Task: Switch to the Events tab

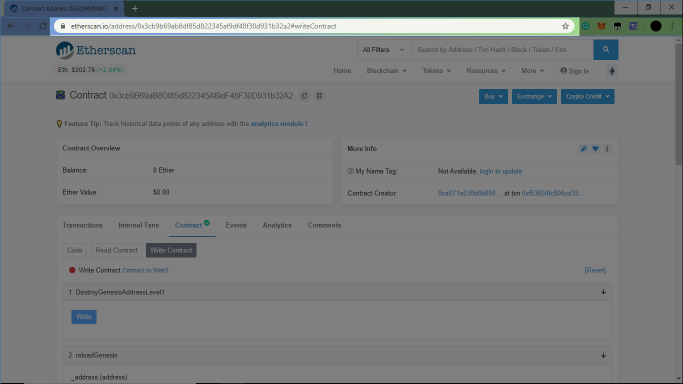Action: [236, 225]
